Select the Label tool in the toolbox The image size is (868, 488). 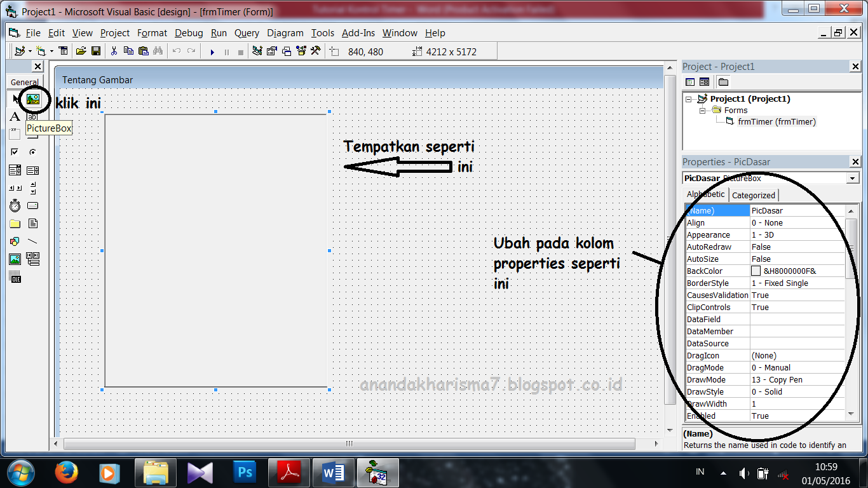(14, 116)
